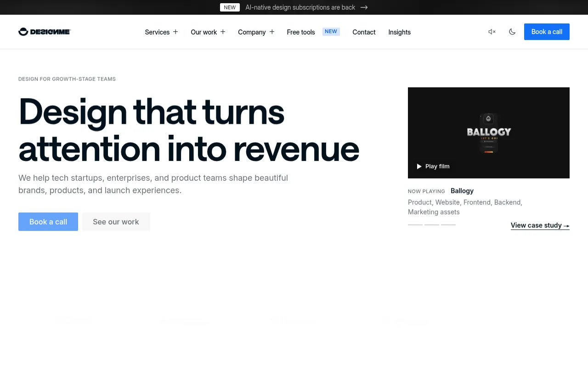Click the Ballogy video thumbnail
588x368 pixels.
pos(489,133)
